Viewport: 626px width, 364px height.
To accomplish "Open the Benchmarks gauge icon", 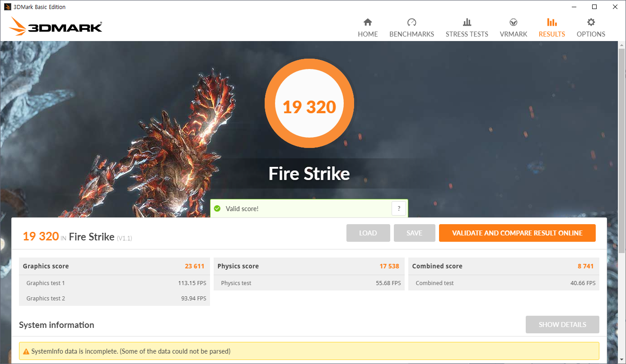I will (x=411, y=22).
